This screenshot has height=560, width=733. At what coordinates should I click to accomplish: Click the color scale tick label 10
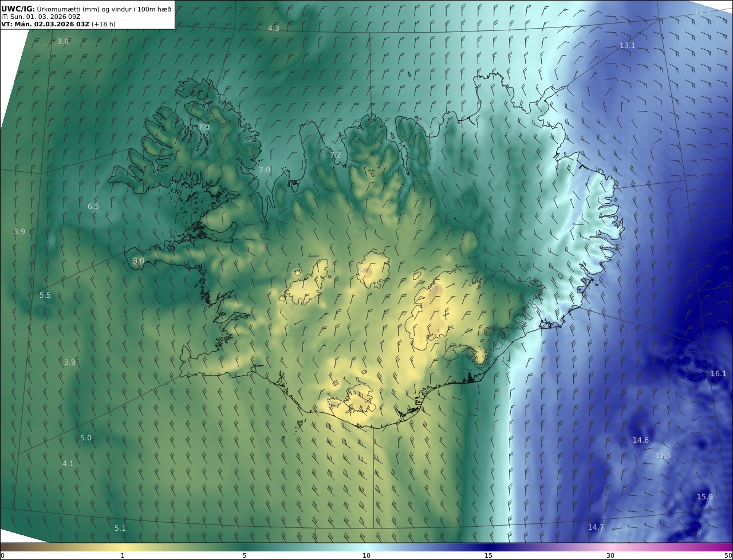point(366,555)
